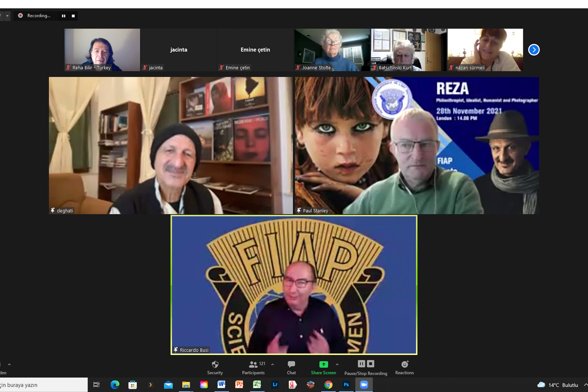
Task: Click the green Share Screen button
Action: point(323,367)
